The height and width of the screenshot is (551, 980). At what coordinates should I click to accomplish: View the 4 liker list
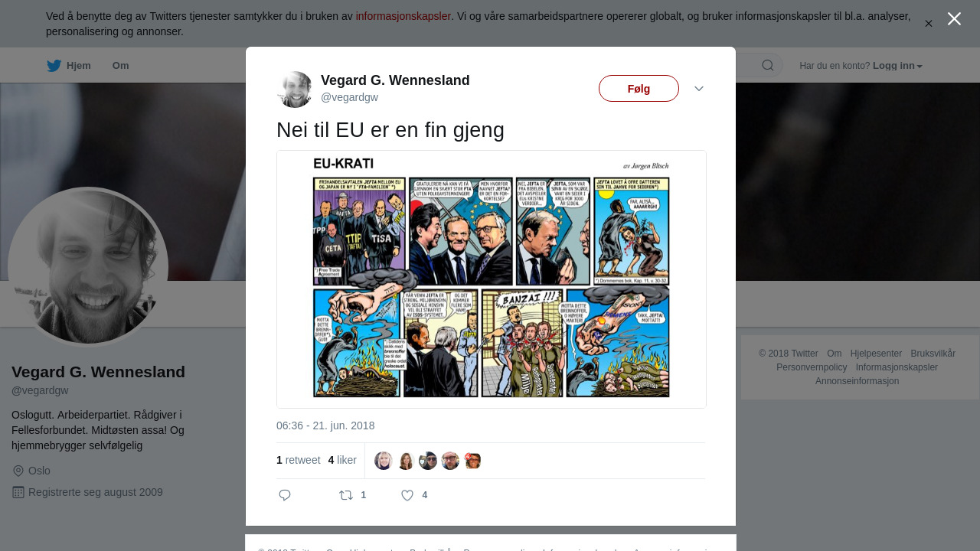click(x=342, y=460)
